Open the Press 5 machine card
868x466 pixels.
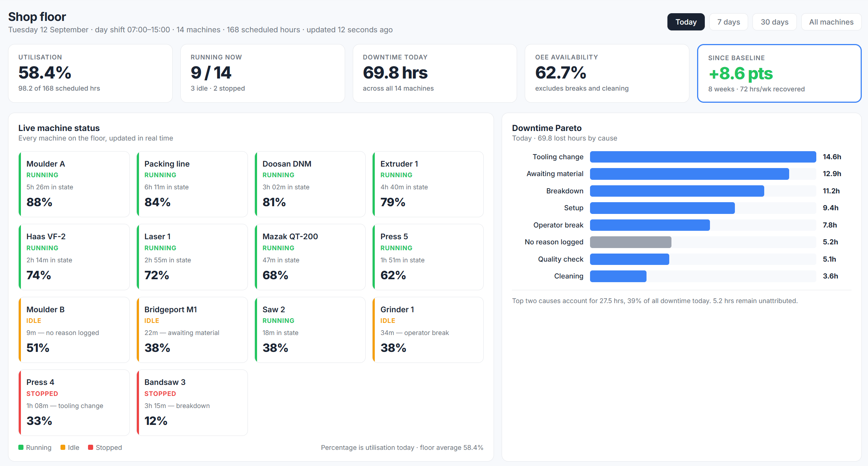[x=428, y=257]
